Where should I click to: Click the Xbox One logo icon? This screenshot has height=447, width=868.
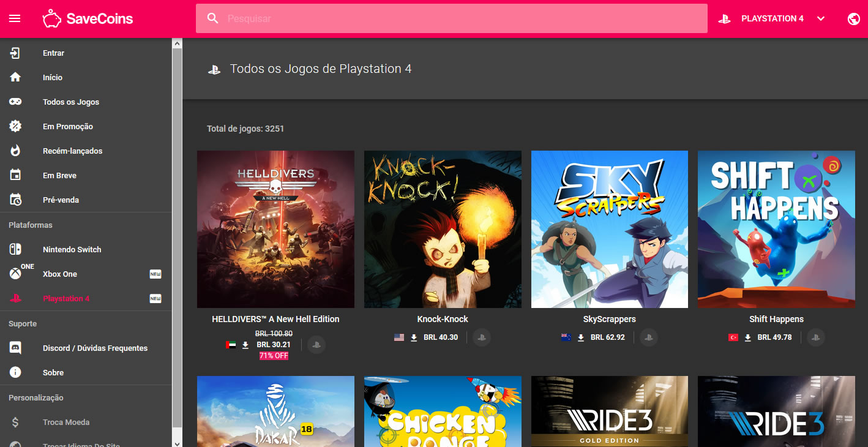point(15,274)
